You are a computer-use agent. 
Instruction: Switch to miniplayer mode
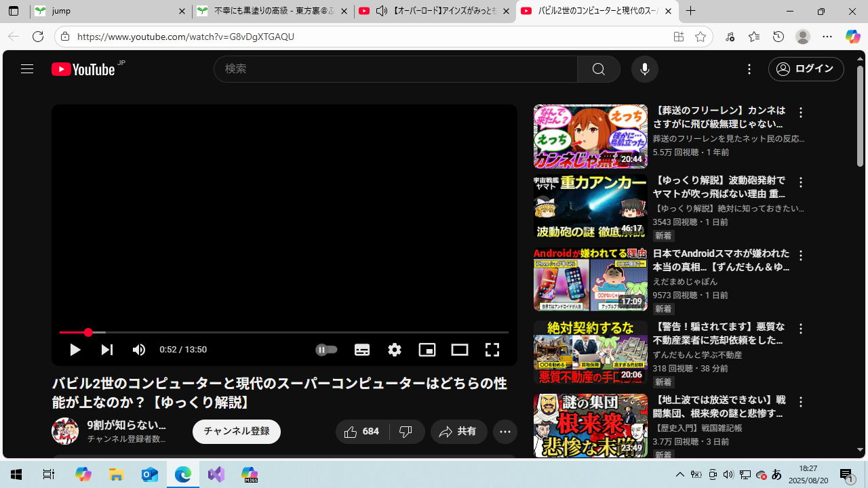427,350
